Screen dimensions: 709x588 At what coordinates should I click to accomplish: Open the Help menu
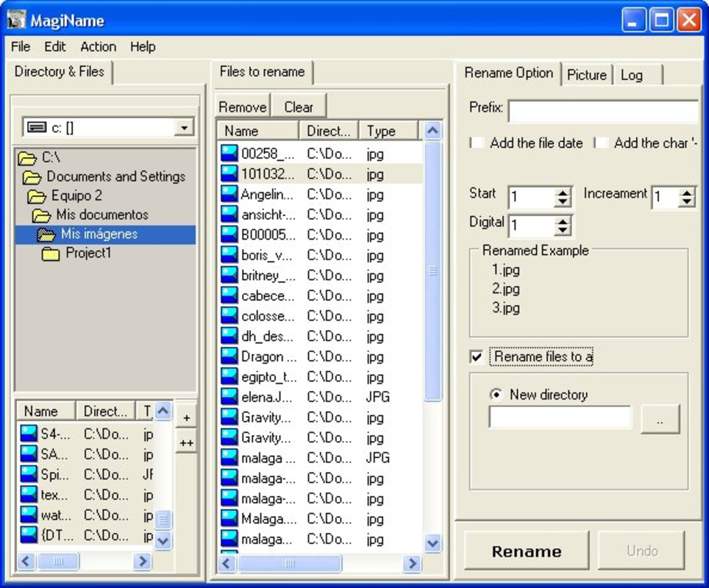click(x=143, y=46)
